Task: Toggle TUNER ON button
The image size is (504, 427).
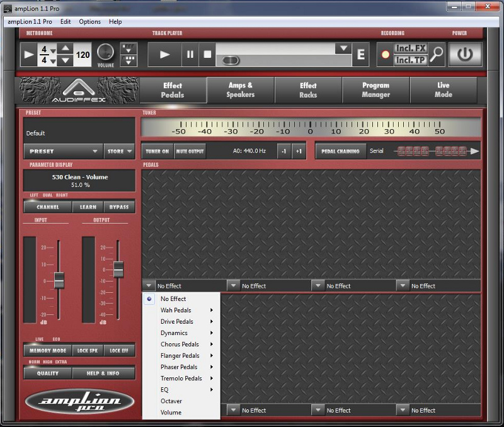Action: pyautogui.click(x=157, y=151)
